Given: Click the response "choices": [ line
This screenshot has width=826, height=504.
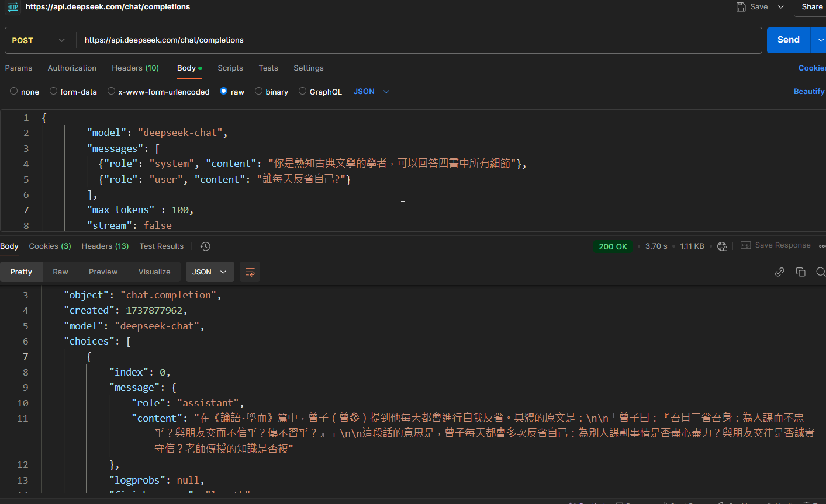Looking at the screenshot, I should 97,342.
